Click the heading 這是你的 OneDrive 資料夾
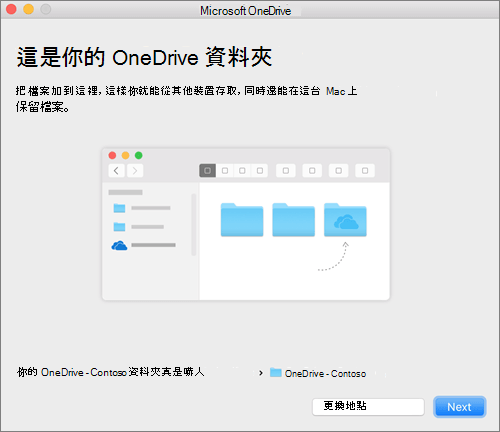The width and height of the screenshot is (500, 432). [144, 58]
